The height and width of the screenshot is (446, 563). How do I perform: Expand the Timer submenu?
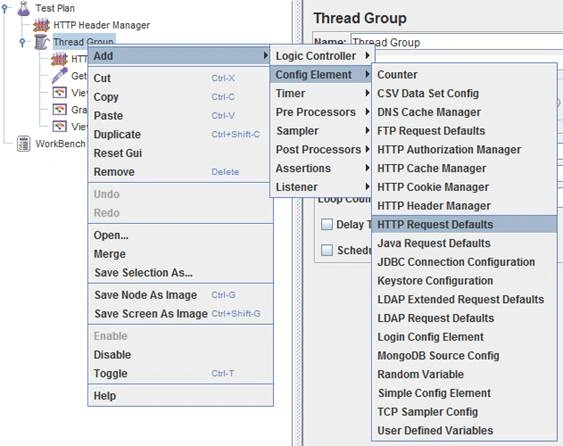[322, 93]
